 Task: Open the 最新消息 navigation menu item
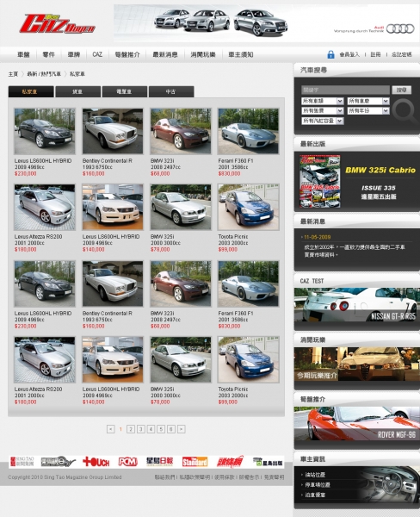click(x=165, y=54)
